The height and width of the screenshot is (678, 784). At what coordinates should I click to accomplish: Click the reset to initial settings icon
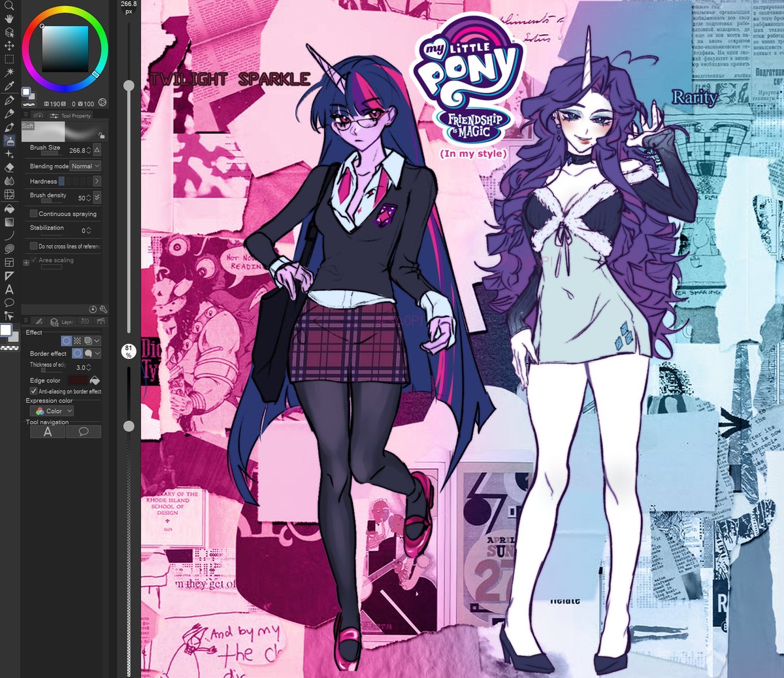(x=93, y=309)
